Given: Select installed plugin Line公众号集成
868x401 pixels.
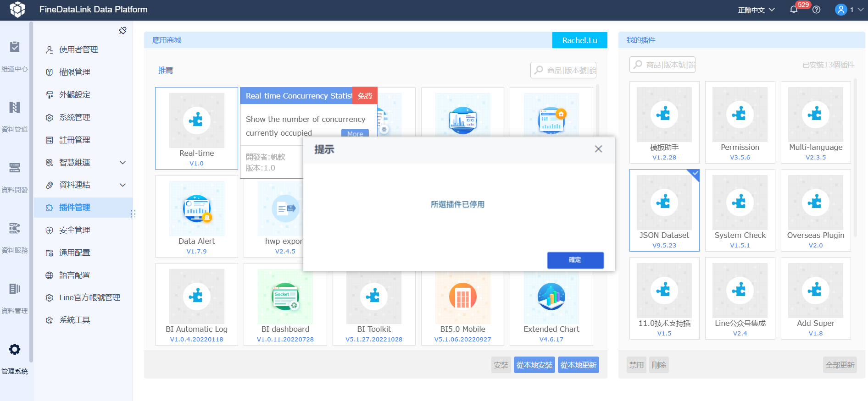Looking at the screenshot, I should click(740, 298).
